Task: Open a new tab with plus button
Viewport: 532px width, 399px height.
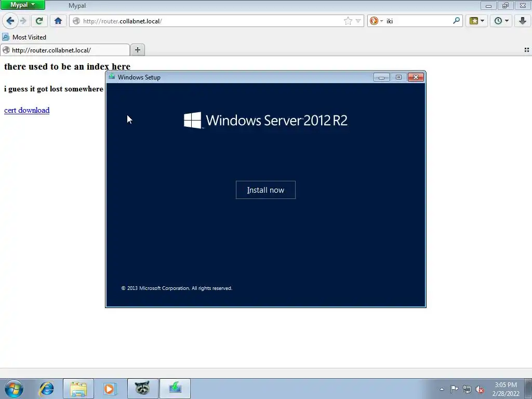Action: [x=137, y=50]
